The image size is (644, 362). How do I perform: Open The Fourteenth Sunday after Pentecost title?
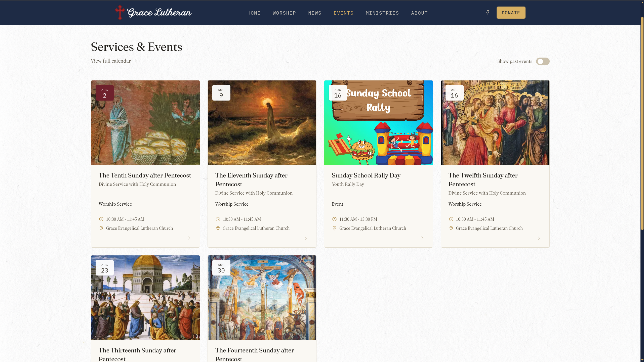255,354
